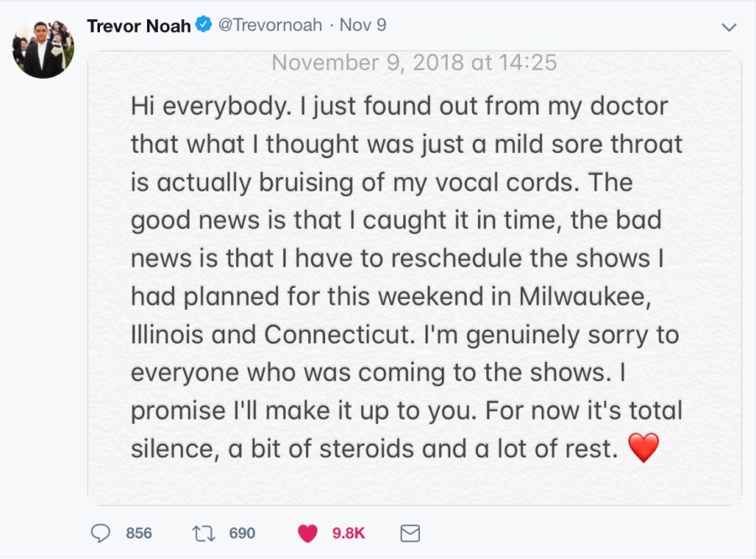Click the Trevor Noah display name

139,25
